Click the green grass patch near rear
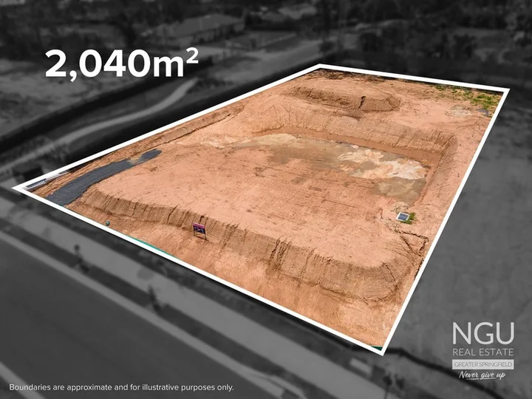The height and width of the screenshot is (399, 532). point(473,98)
